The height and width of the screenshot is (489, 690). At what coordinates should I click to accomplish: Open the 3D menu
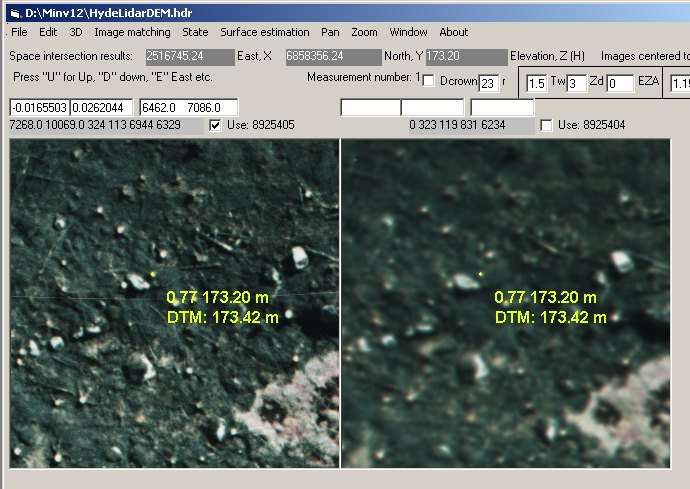[76, 32]
